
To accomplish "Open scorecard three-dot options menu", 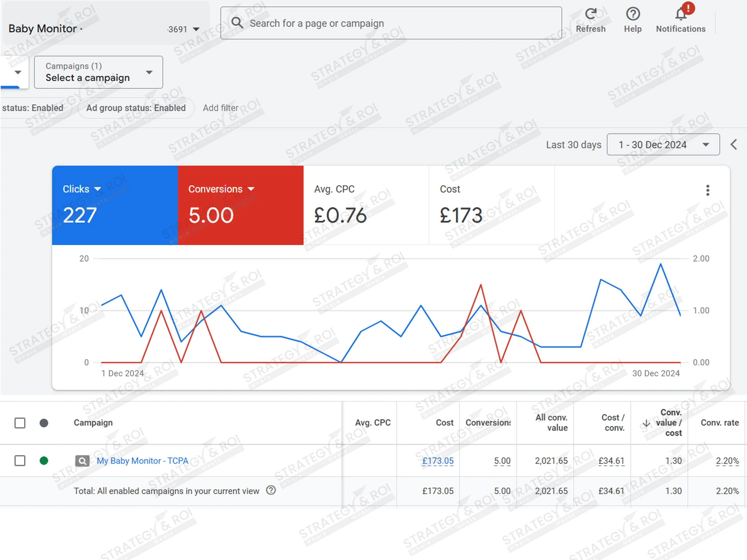I will (x=708, y=190).
